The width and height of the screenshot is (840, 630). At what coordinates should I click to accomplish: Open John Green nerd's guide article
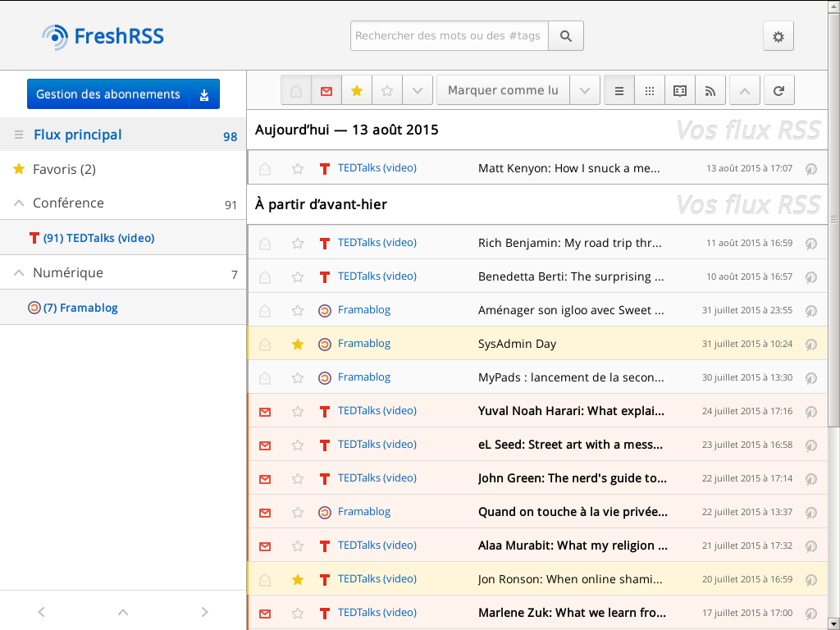[572, 478]
